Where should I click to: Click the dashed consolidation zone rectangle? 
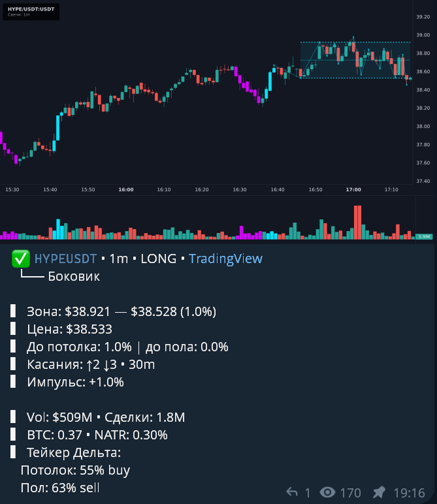[355, 60]
